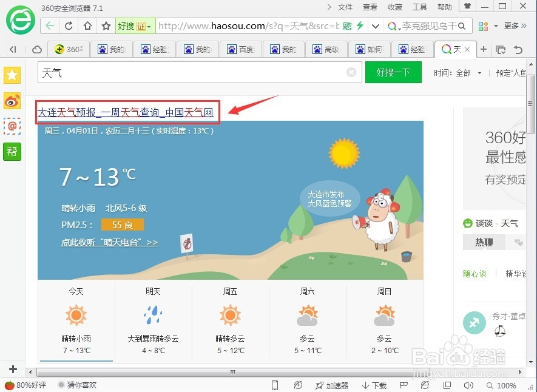Open the 80%好评 rating in status bar
537x392 pixels.
[x=25, y=385]
